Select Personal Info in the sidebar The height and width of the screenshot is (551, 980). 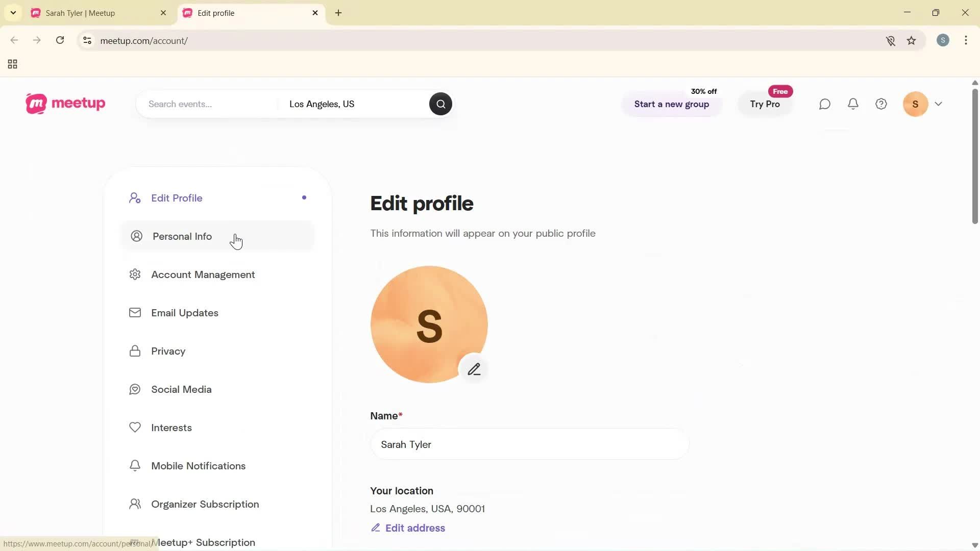click(181, 236)
